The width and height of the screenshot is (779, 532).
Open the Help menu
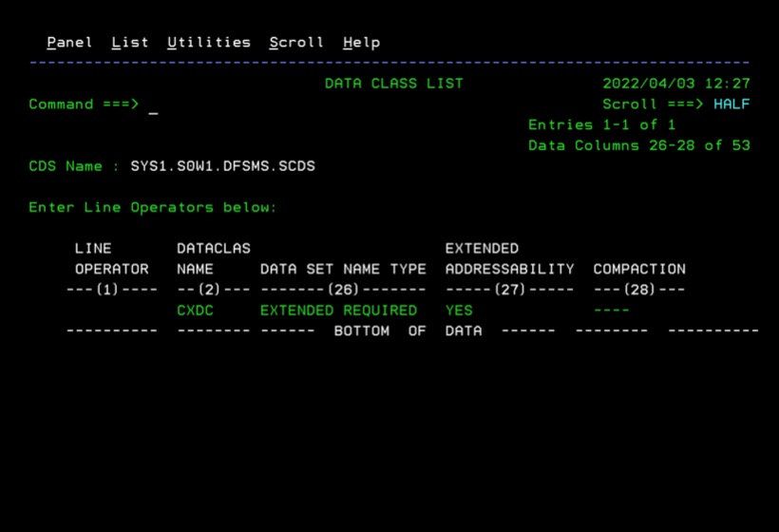pyautogui.click(x=361, y=43)
